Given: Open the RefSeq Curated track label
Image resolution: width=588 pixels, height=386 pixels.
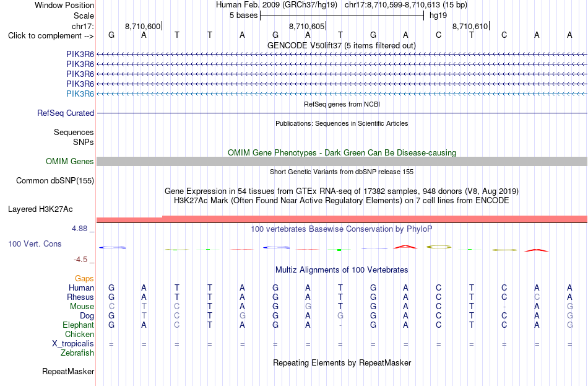Looking at the screenshot, I should tap(66, 113).
